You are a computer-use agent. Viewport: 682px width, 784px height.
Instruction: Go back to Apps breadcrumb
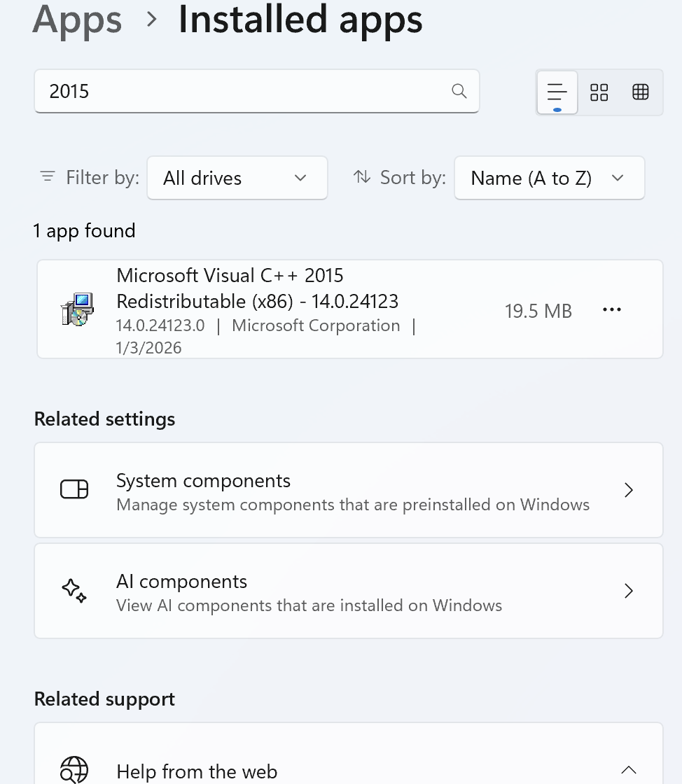point(77,20)
